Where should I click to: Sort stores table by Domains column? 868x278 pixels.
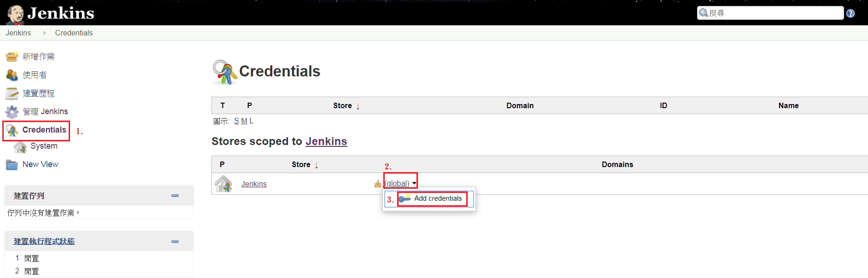coord(617,164)
